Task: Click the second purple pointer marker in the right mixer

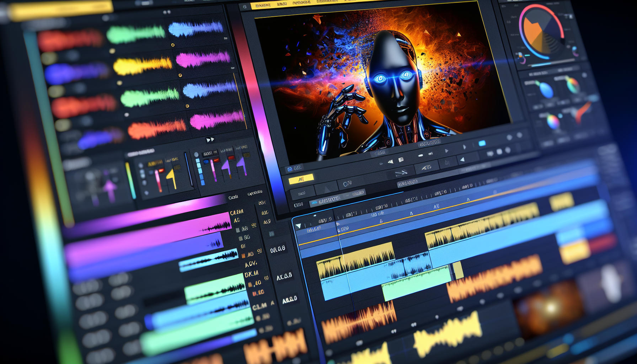Action: click(x=242, y=165)
